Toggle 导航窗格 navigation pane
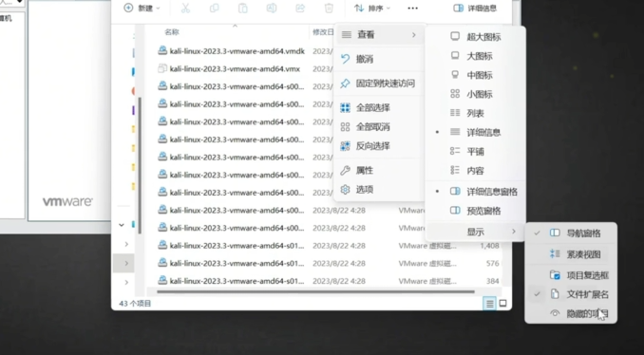This screenshot has height=355, width=644. pos(571,234)
